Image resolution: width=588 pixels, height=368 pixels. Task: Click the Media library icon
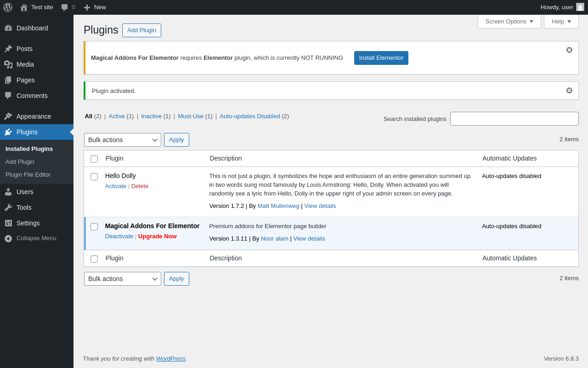pyautogui.click(x=8, y=64)
